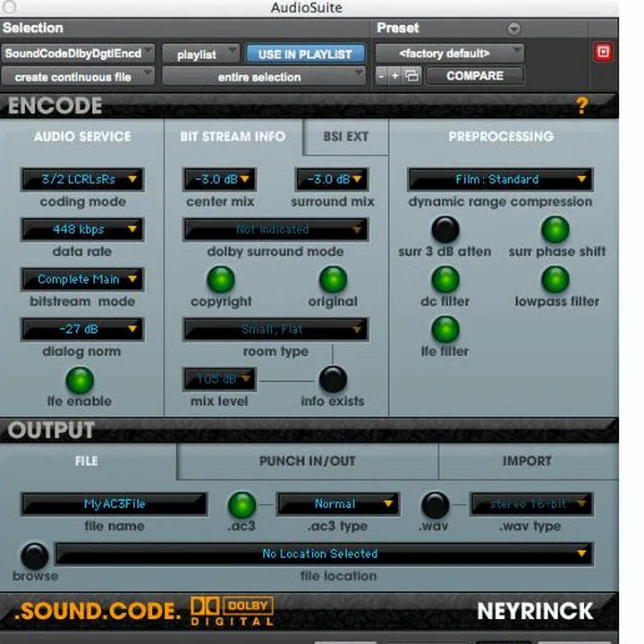644x644 pixels.
Task: Open the coding mode dropdown
Action: pyautogui.click(x=82, y=180)
